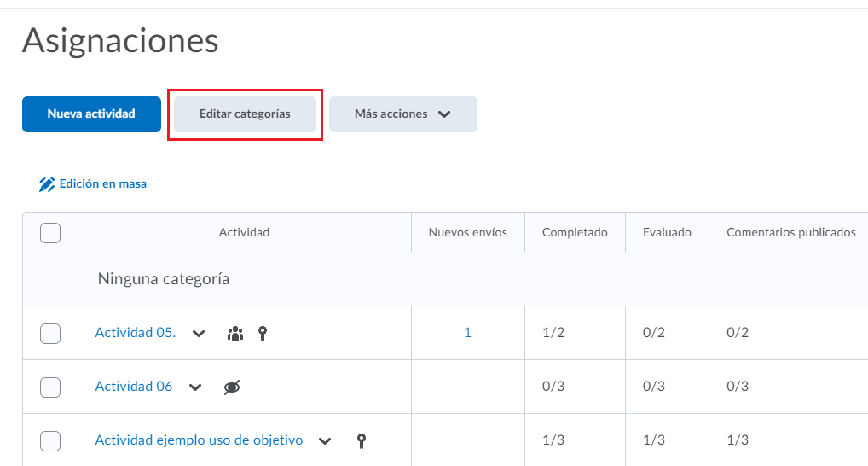
Task: Check the box for Actividad 06
Action: click(x=50, y=387)
